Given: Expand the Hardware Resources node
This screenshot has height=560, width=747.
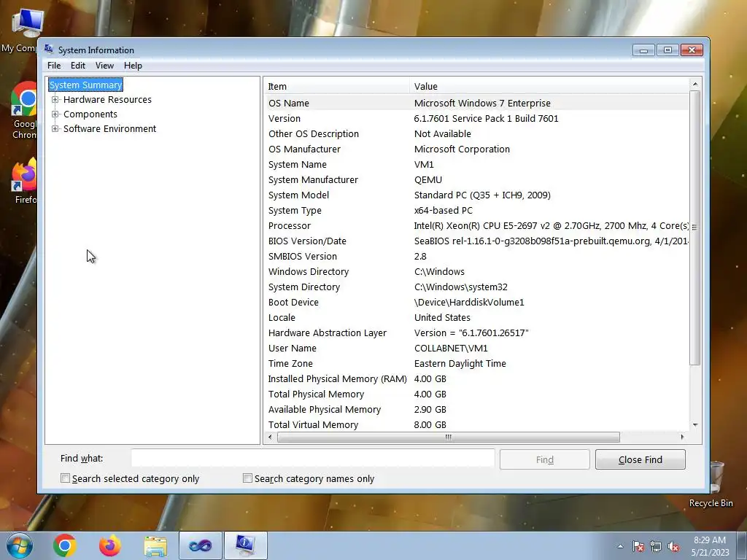Looking at the screenshot, I should tap(55, 99).
